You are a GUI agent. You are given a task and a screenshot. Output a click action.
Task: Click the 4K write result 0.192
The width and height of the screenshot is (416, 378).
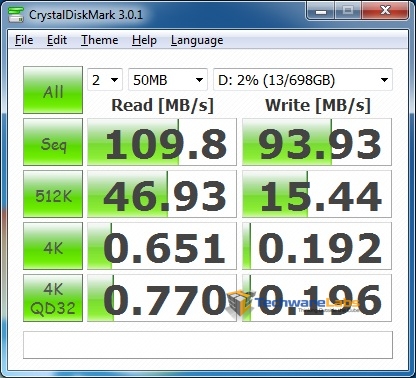pyautogui.click(x=317, y=246)
